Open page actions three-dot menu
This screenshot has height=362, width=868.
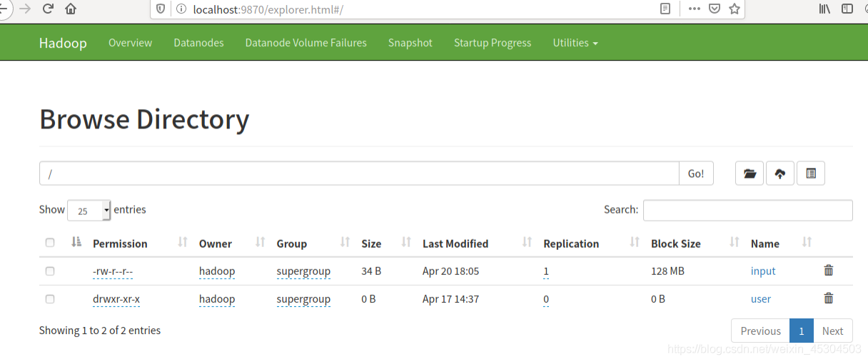click(x=694, y=9)
